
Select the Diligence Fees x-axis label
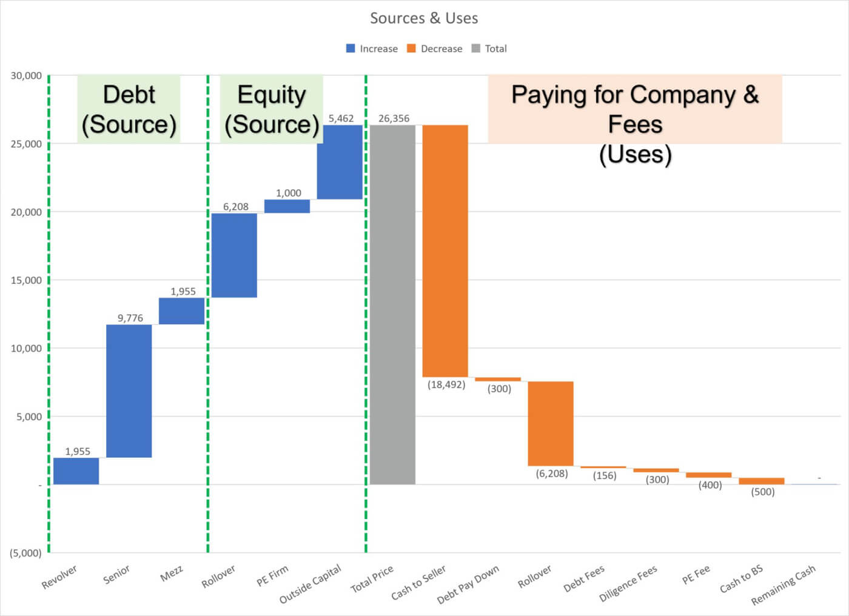point(628,583)
